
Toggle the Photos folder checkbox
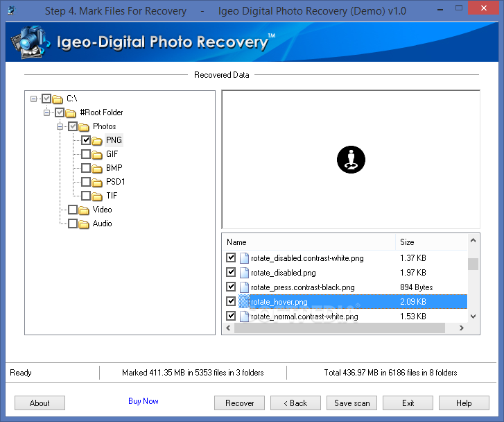coord(73,126)
